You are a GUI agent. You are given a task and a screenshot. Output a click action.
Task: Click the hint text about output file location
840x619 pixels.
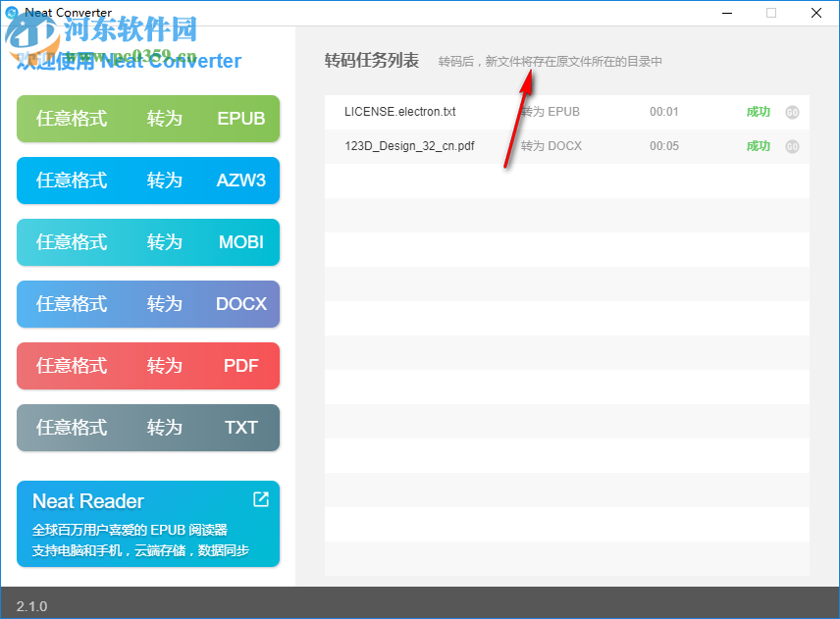click(548, 61)
